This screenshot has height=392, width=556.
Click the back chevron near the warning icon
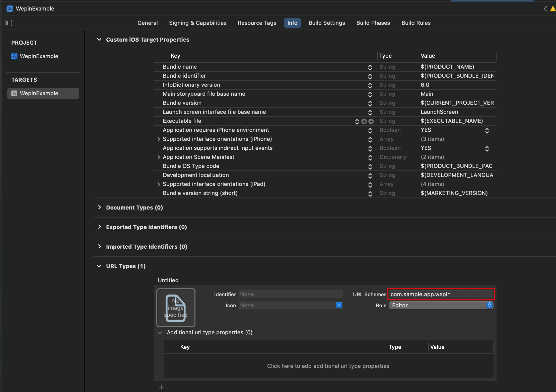[545, 9]
